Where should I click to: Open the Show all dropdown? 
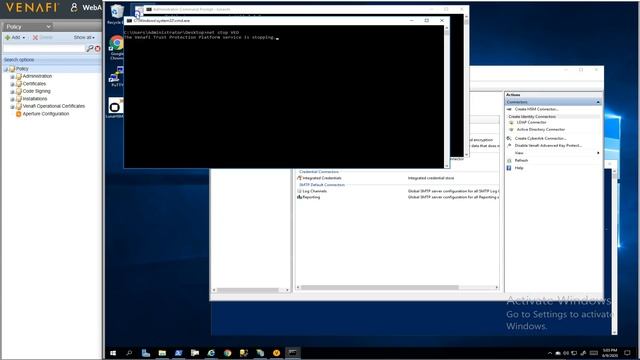coord(84,37)
